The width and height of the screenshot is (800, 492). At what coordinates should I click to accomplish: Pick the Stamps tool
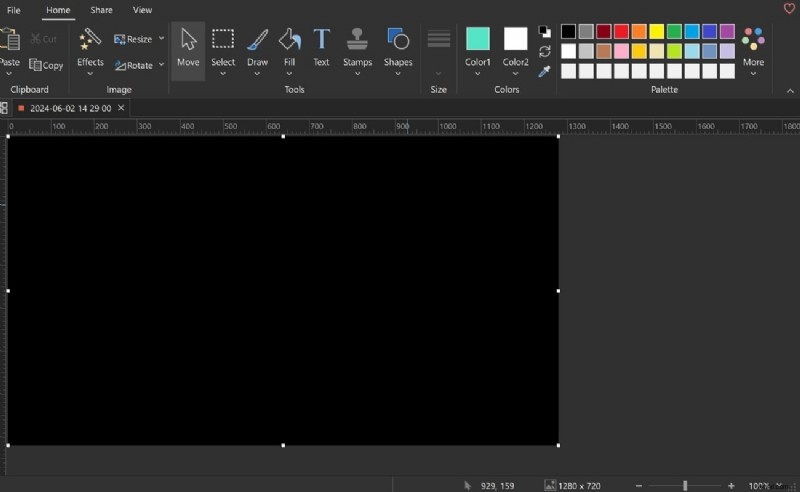point(357,48)
